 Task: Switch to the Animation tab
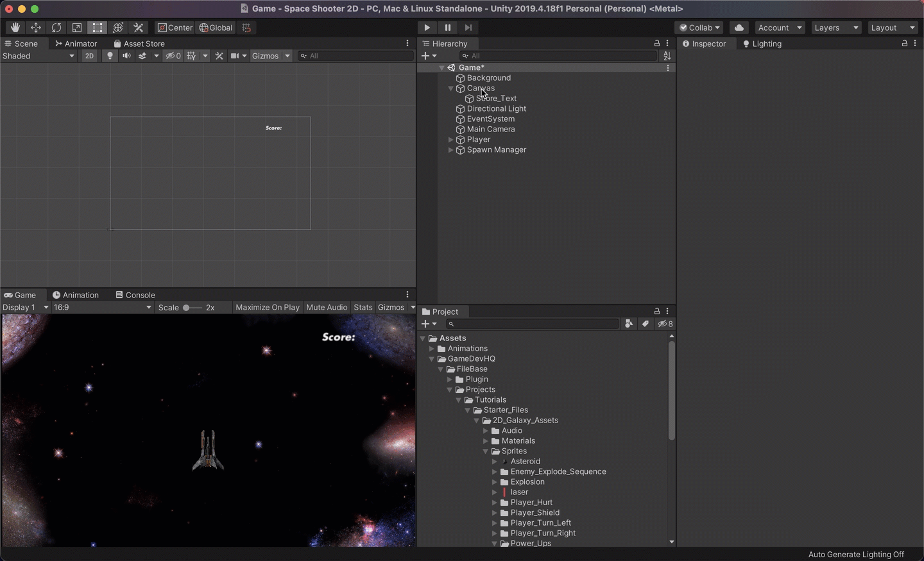(76, 295)
